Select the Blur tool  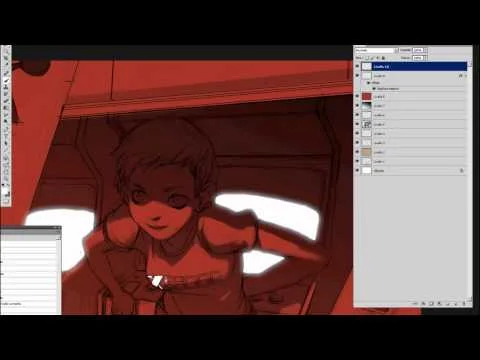pos(6,115)
